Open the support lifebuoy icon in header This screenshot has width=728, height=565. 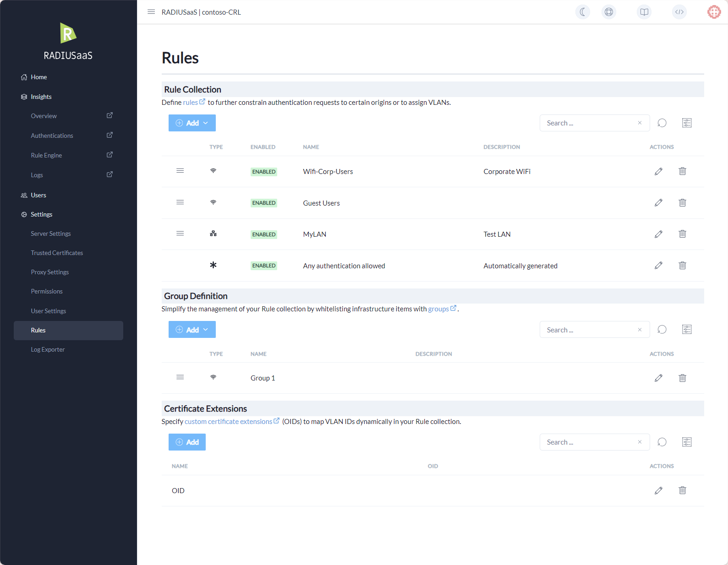coord(608,12)
